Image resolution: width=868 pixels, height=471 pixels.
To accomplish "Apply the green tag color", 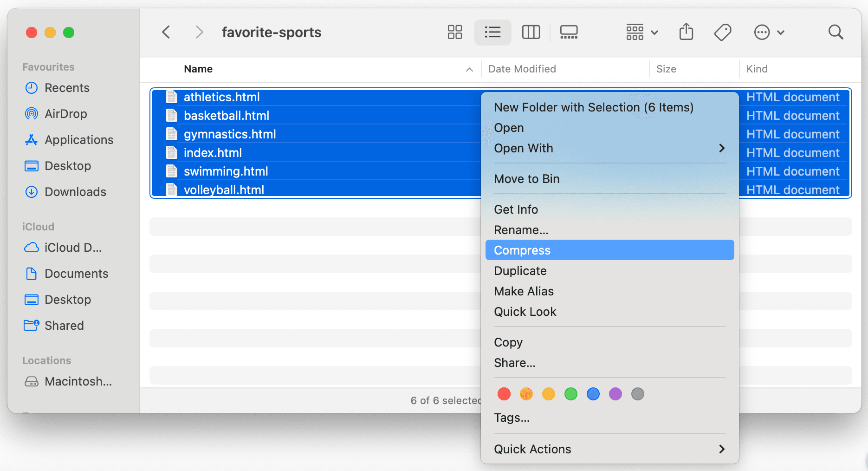I will click(571, 394).
